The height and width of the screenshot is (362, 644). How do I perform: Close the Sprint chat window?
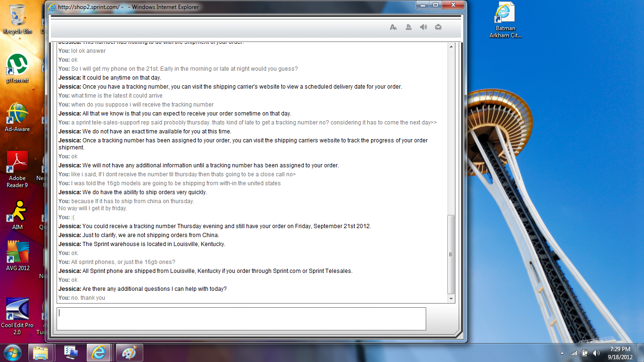(x=453, y=5)
